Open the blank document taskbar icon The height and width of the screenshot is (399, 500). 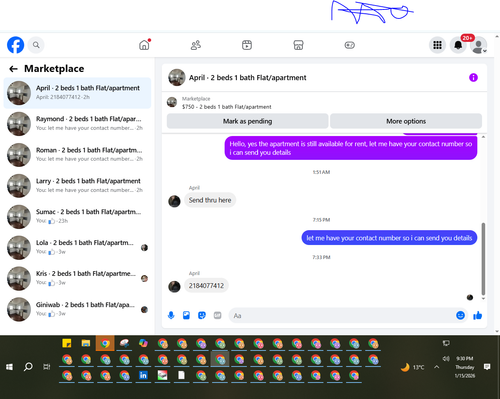click(181, 375)
